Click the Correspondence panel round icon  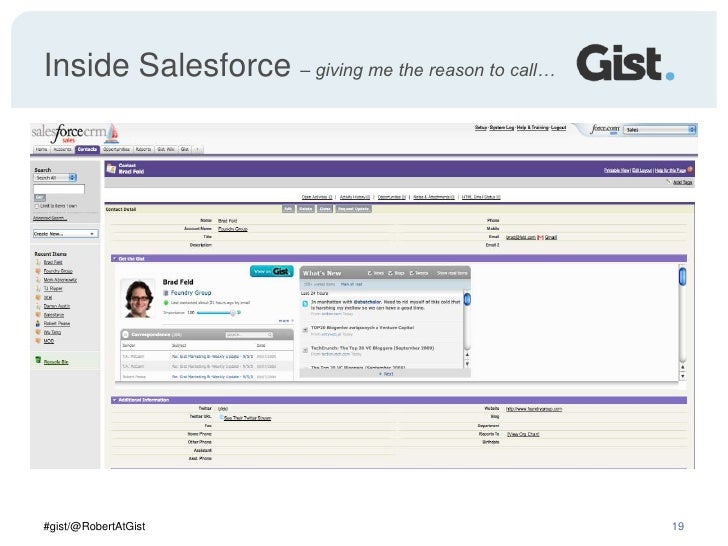pyautogui.click(x=125, y=334)
